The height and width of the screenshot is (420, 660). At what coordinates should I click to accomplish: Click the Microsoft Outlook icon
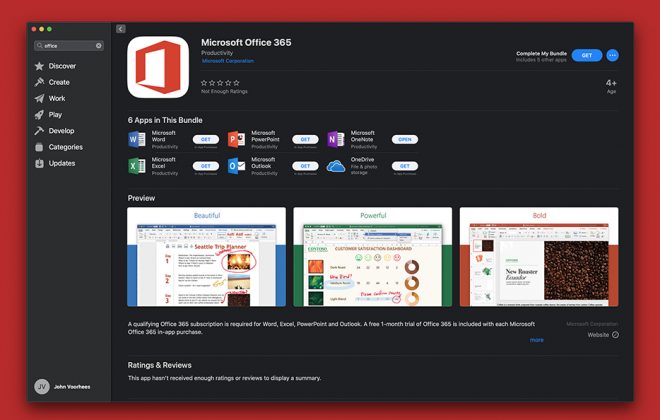pyautogui.click(x=236, y=166)
